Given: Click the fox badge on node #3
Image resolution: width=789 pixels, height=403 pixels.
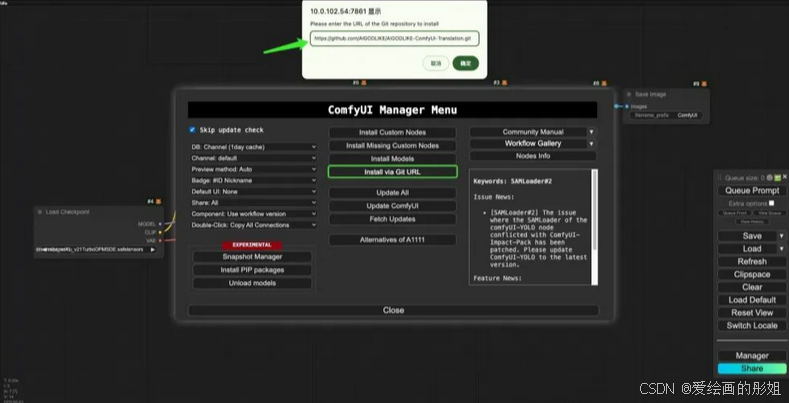Looking at the screenshot, I should coord(504,83).
